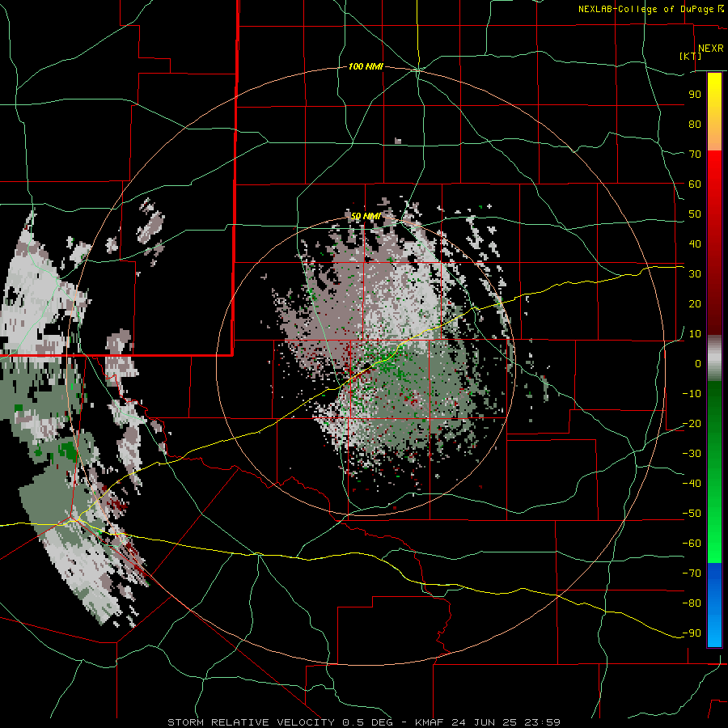The width and height of the screenshot is (728, 728).
Task: Select the -20 value on velocity scale
Action: tap(692, 423)
